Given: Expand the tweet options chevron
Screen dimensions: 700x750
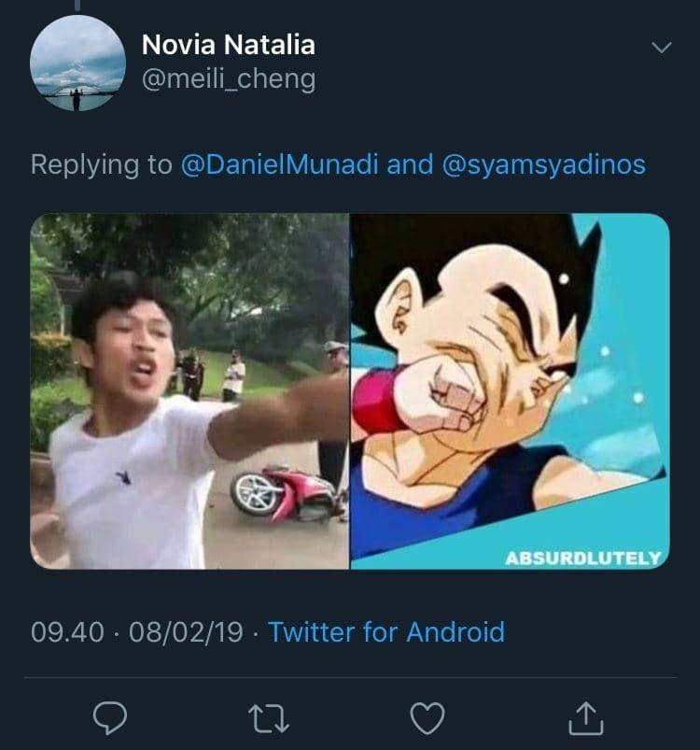Looking at the screenshot, I should pos(661,47).
